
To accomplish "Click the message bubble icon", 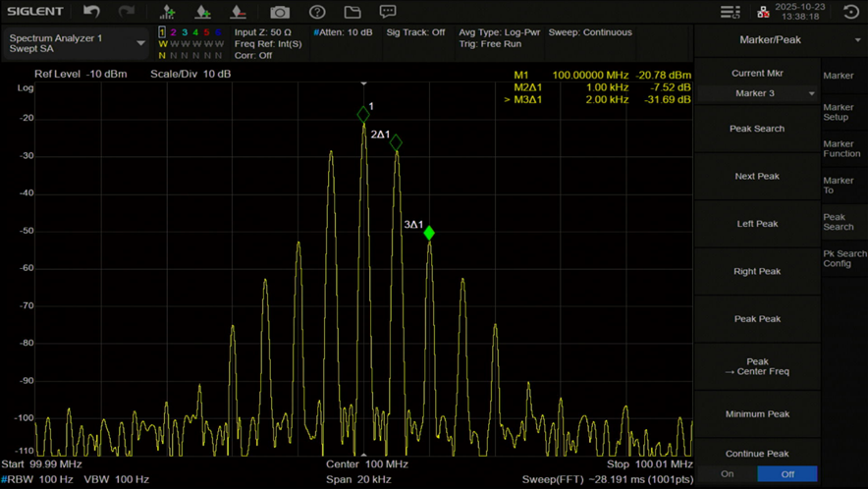I will pyautogui.click(x=388, y=12).
